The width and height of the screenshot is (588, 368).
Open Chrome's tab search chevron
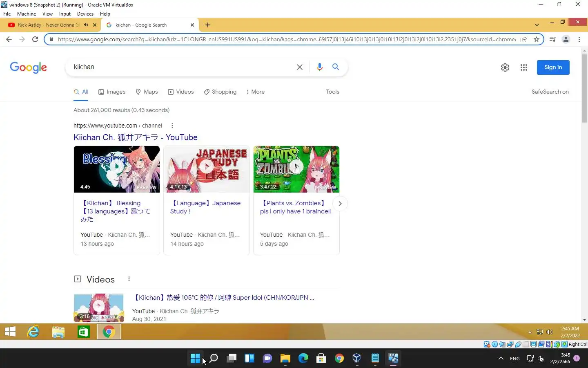[537, 25]
